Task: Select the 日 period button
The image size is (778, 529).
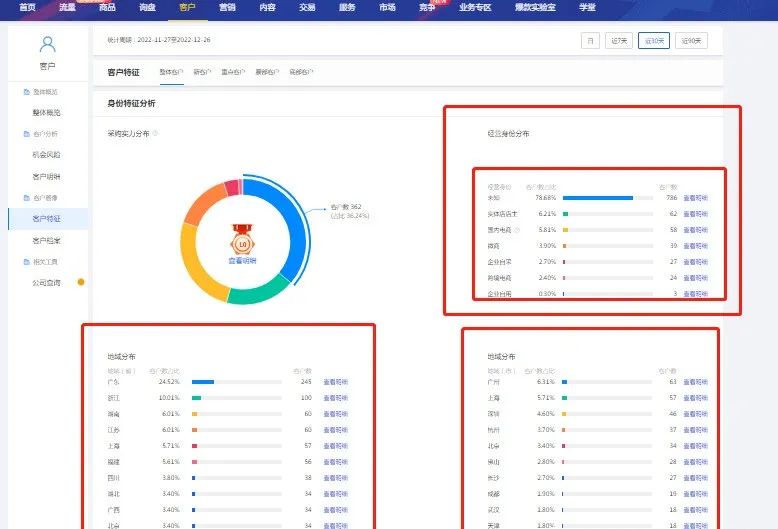Action: click(x=590, y=41)
